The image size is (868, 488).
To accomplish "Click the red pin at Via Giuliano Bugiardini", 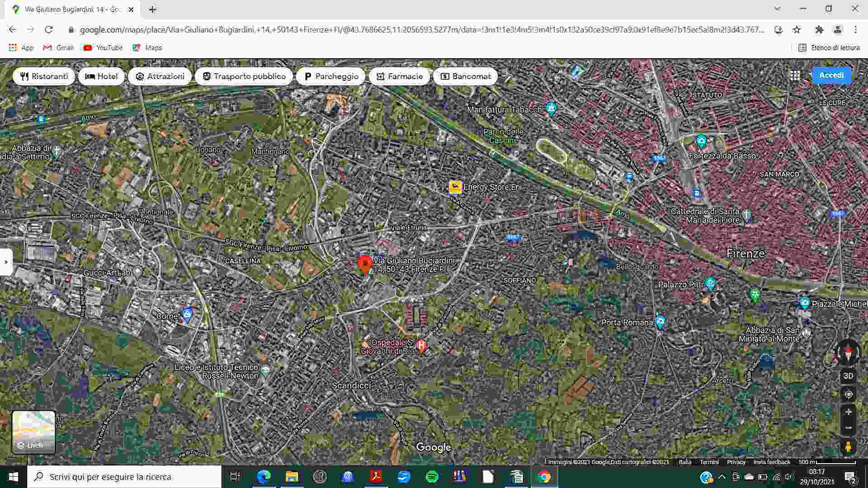I will click(x=365, y=265).
